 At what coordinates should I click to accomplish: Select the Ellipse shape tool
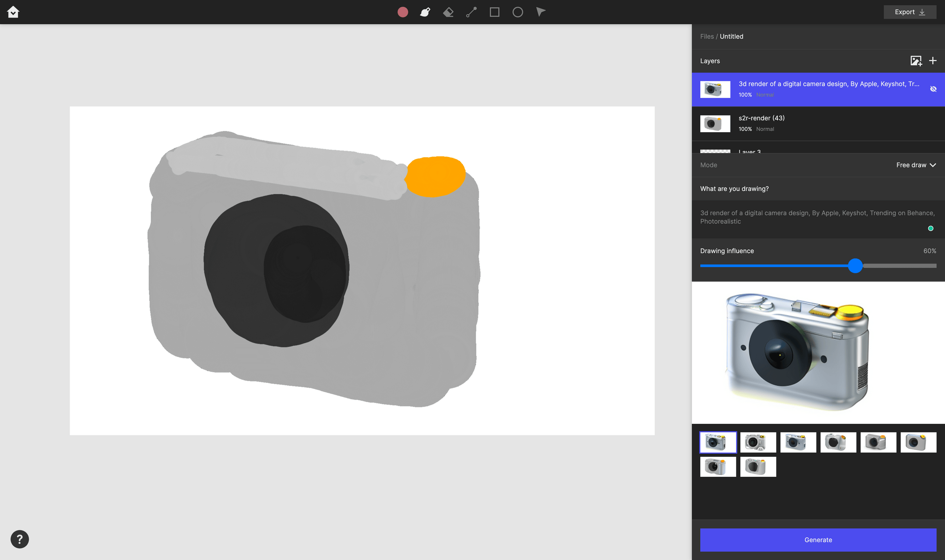tap(517, 12)
